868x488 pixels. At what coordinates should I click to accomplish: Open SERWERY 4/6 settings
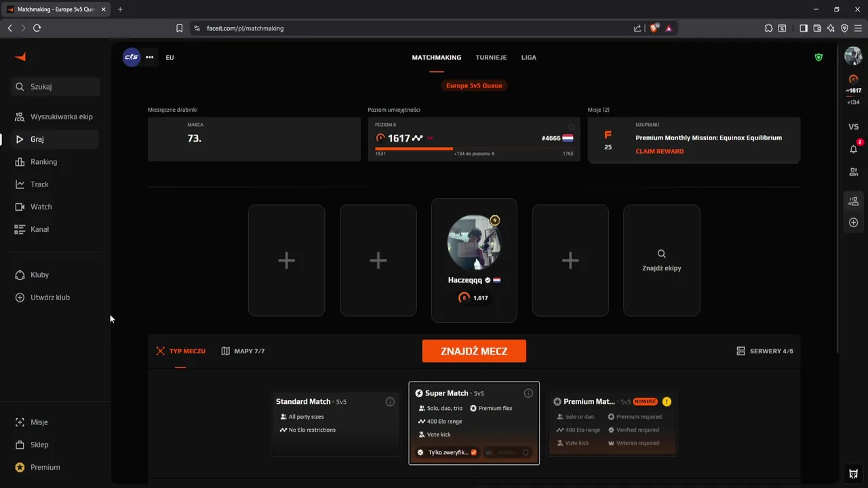[x=765, y=351]
